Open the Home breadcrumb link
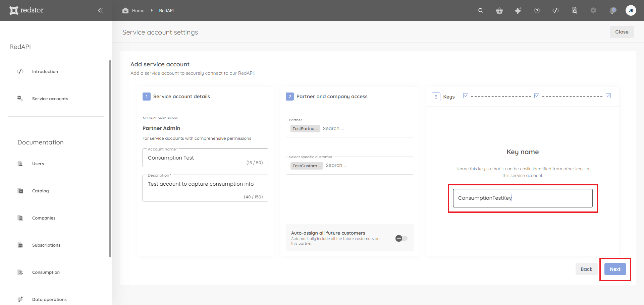Viewport: 644px width, 305px height. (138, 11)
